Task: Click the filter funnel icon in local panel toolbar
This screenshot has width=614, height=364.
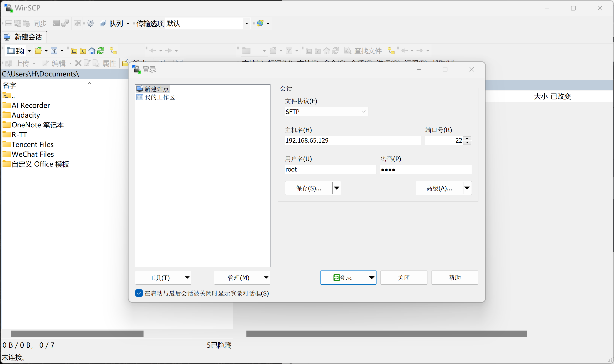Action: point(54,51)
